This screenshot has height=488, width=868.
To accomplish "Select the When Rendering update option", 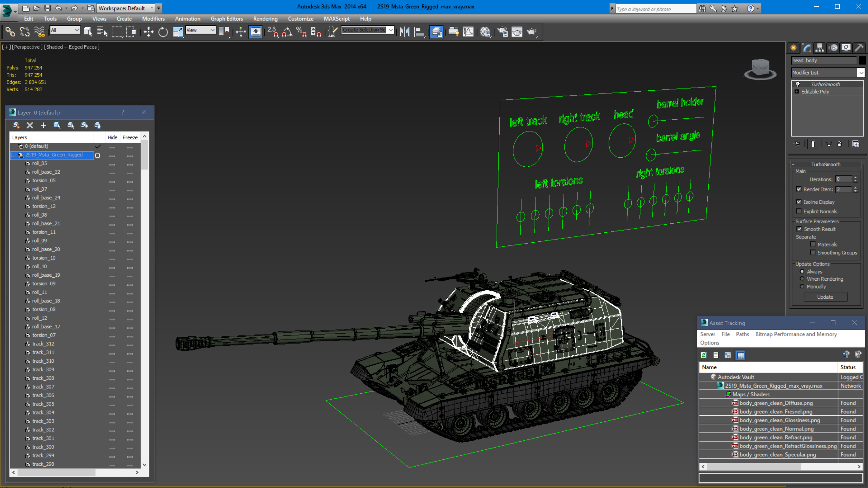I will (802, 279).
